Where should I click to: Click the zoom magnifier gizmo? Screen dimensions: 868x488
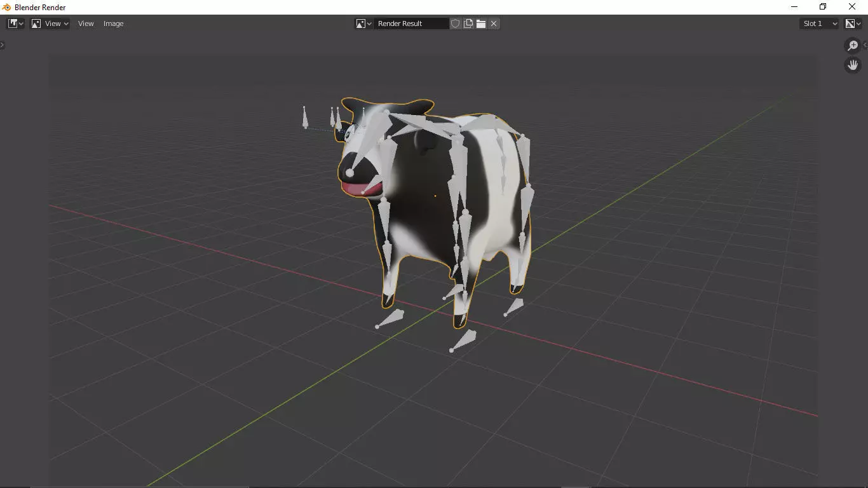click(853, 46)
